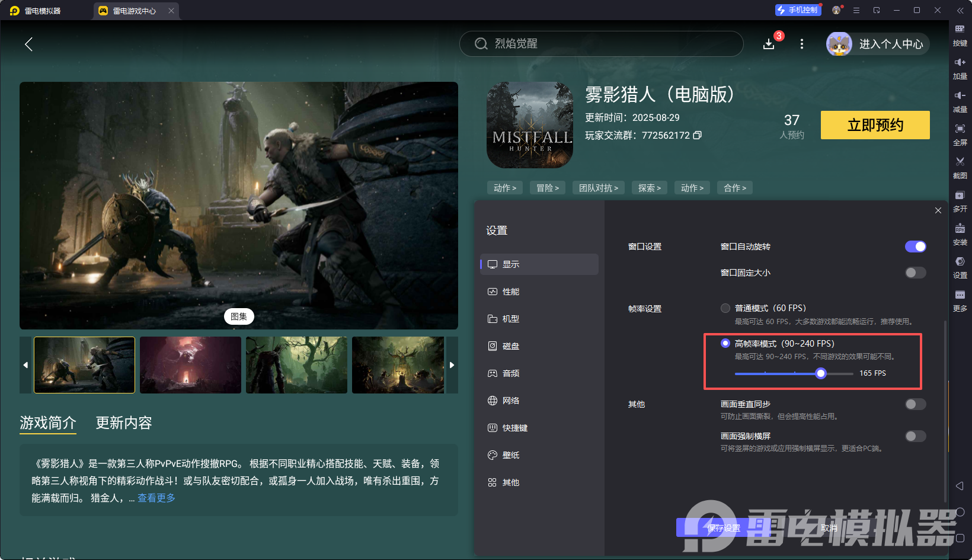Switch to the 雷电模拟器 tab
The width and height of the screenshot is (972, 560).
tap(37, 11)
